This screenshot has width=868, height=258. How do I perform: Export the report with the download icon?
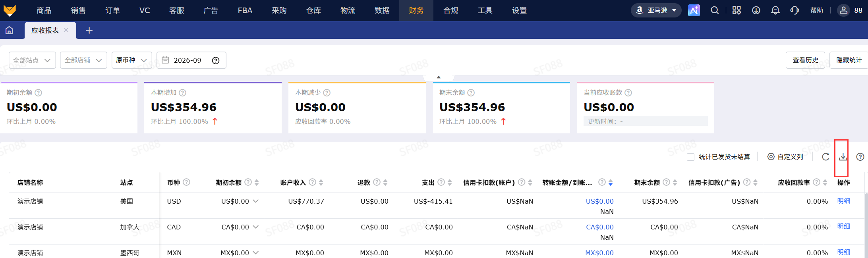(x=843, y=157)
